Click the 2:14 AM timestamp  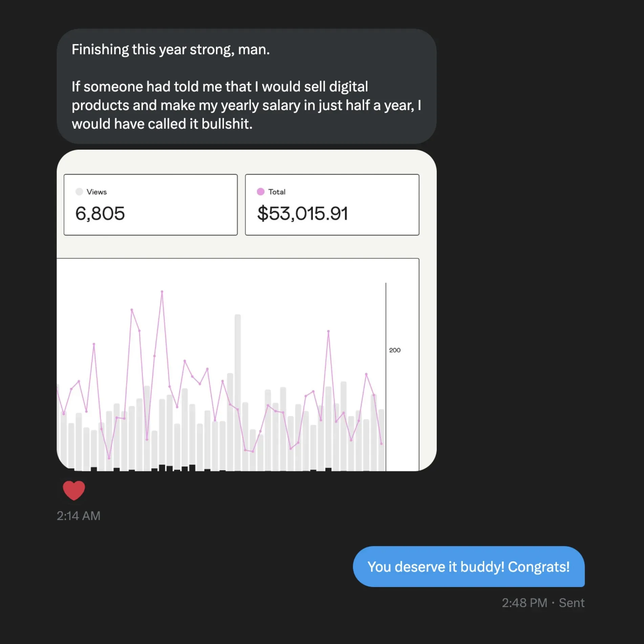tap(79, 516)
